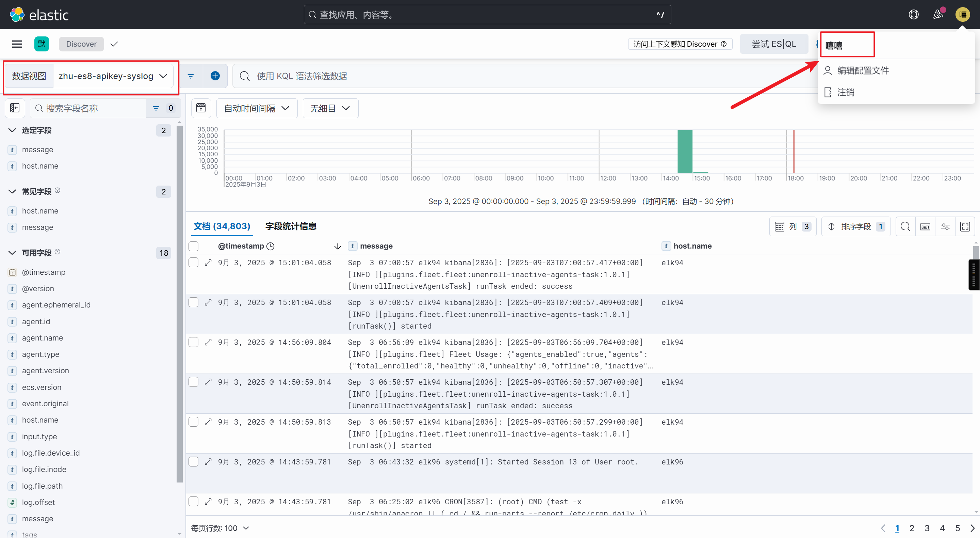Add a filter with the plus icon
The height and width of the screenshot is (538, 980).
tap(215, 76)
